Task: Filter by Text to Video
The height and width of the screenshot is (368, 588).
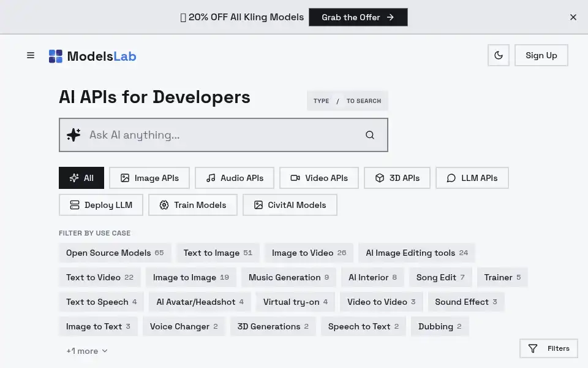Action: (x=100, y=277)
